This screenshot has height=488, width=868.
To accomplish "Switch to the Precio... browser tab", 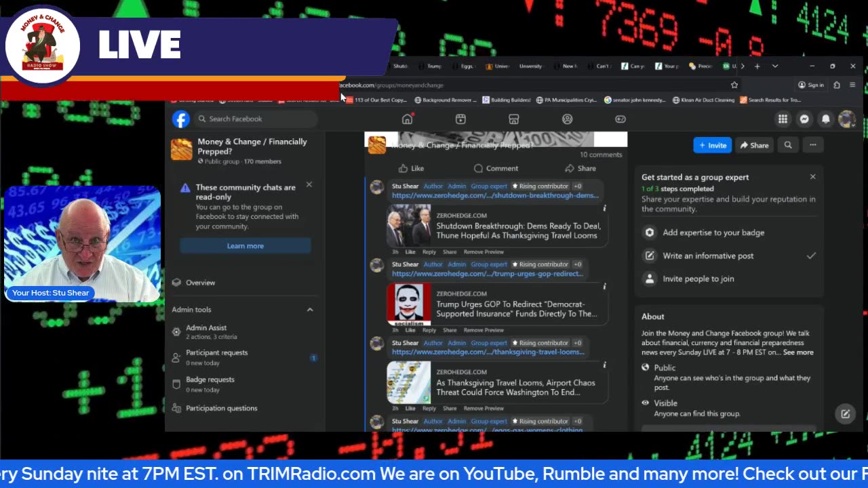I will (701, 66).
